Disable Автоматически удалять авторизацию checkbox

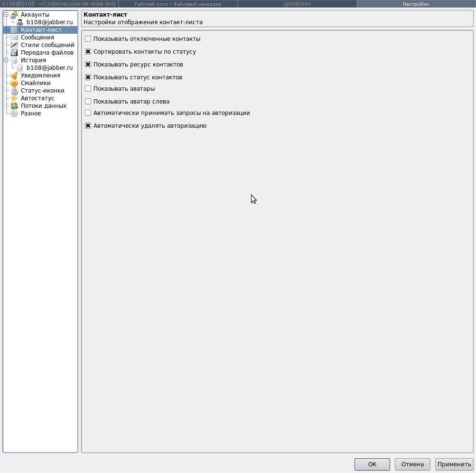(x=88, y=126)
